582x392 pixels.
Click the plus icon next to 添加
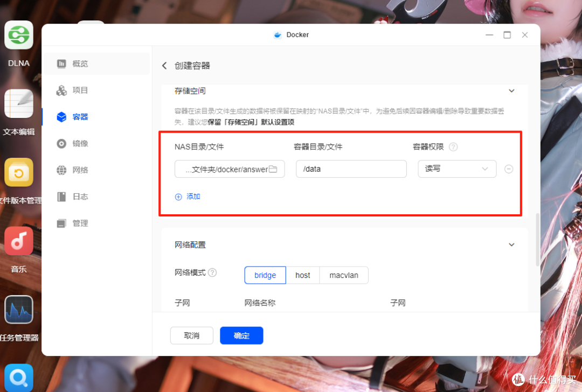click(178, 197)
